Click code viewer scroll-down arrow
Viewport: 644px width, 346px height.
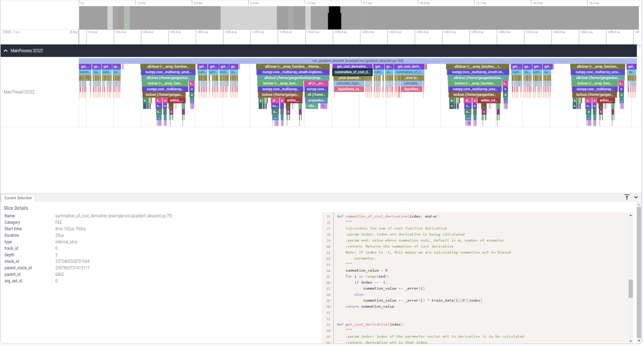point(631,341)
